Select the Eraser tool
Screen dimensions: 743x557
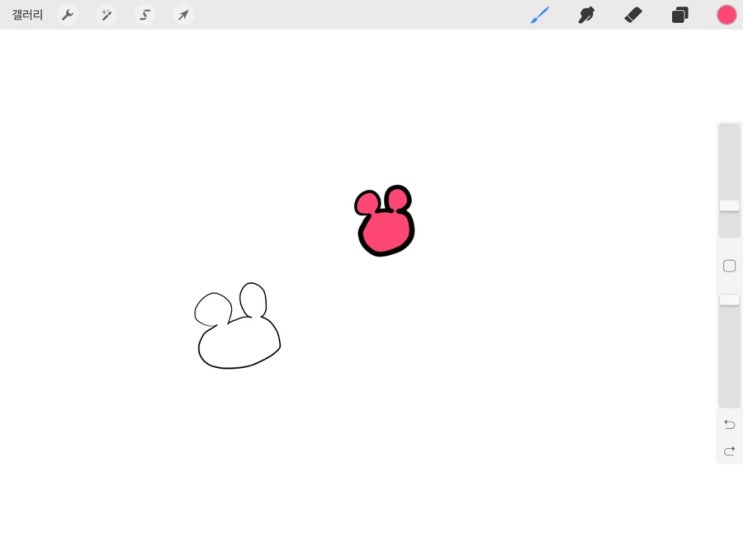(633, 15)
